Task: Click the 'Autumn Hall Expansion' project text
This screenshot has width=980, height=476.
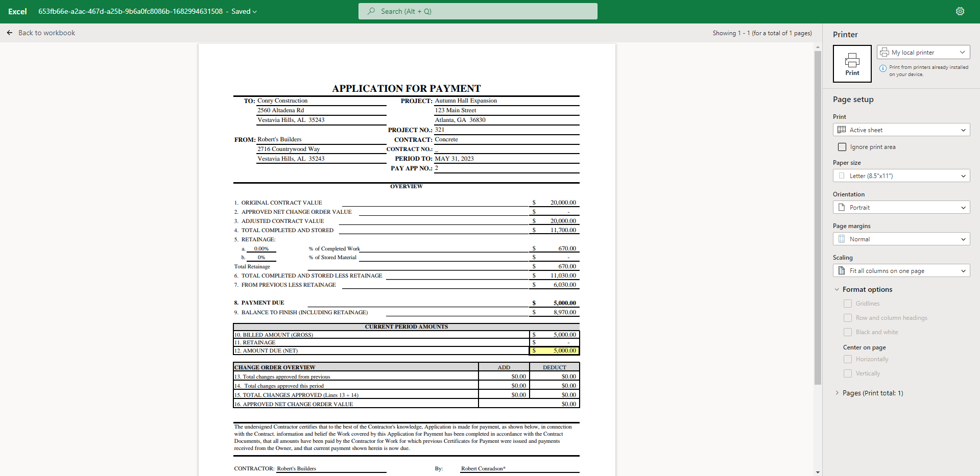Action: 466,101
